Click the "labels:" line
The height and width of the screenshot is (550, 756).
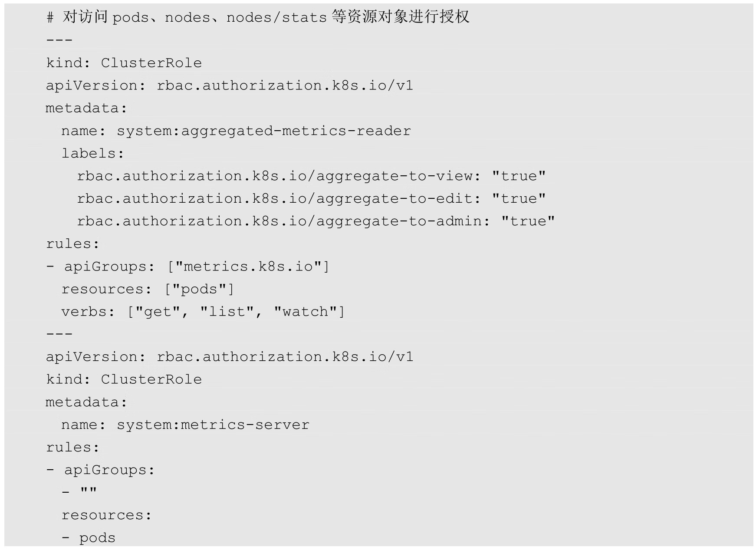[92, 153]
